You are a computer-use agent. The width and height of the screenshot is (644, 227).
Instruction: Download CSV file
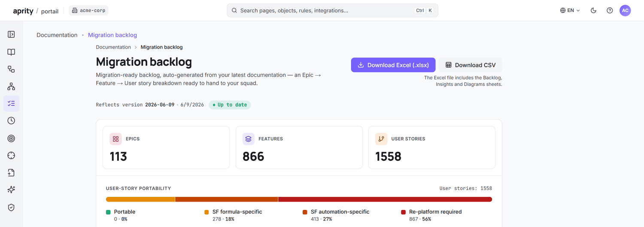pos(470,65)
